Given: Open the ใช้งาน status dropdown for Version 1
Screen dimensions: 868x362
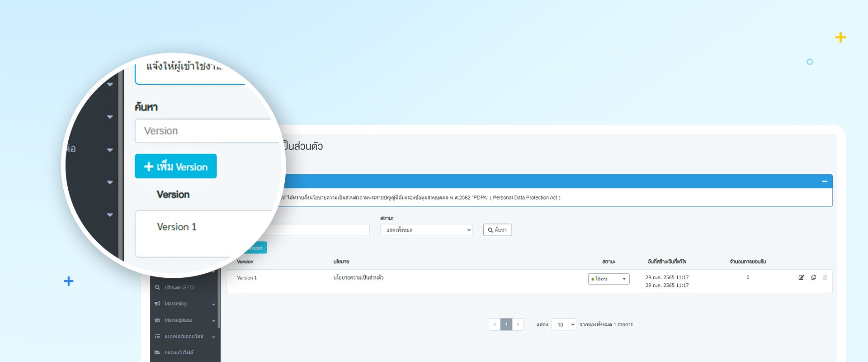Looking at the screenshot, I should [609, 279].
